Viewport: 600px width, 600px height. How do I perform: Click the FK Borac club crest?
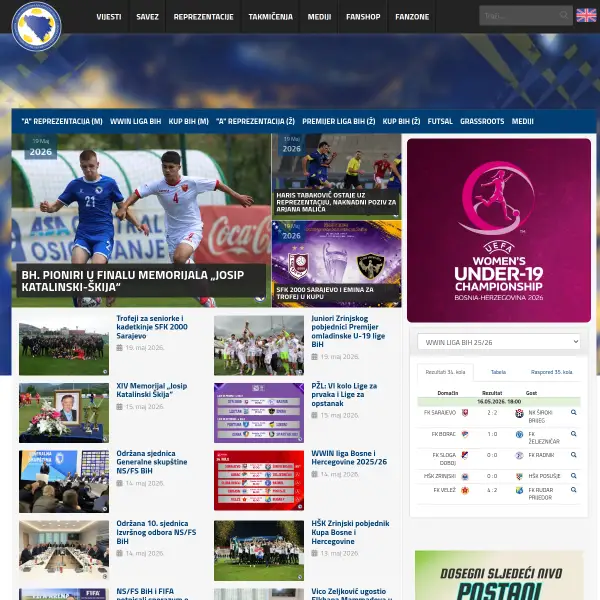click(465, 434)
